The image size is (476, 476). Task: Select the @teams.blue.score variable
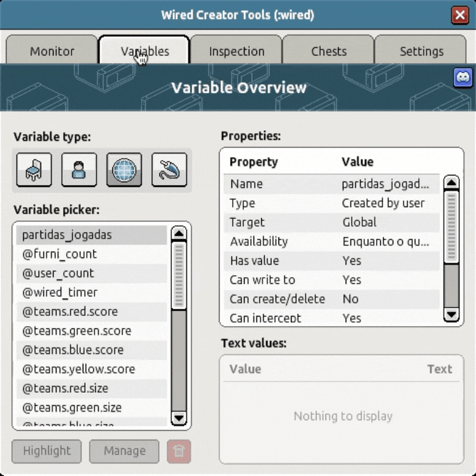coord(92,350)
